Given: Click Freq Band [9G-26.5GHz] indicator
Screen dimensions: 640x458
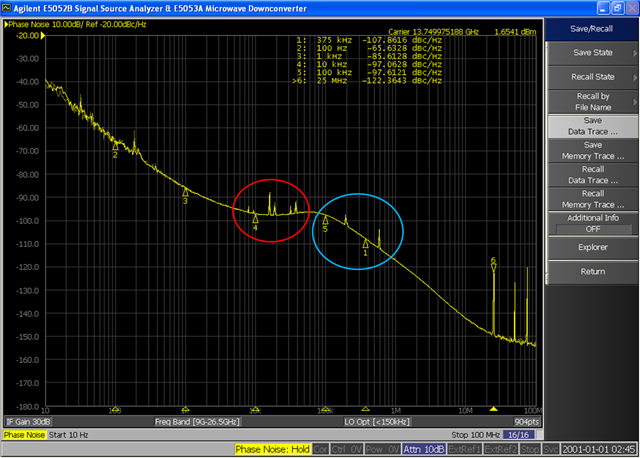Looking at the screenshot, I should (197, 422).
